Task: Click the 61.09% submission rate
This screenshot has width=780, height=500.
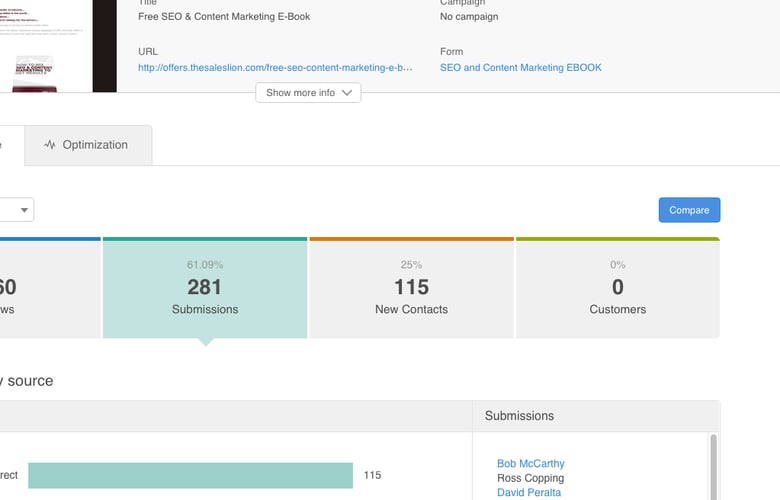Action: coord(205,265)
